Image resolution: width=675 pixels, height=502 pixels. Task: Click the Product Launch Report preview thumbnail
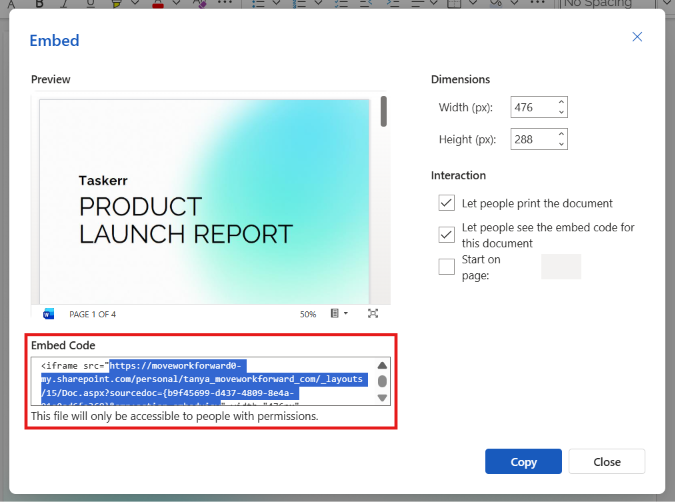(x=204, y=201)
